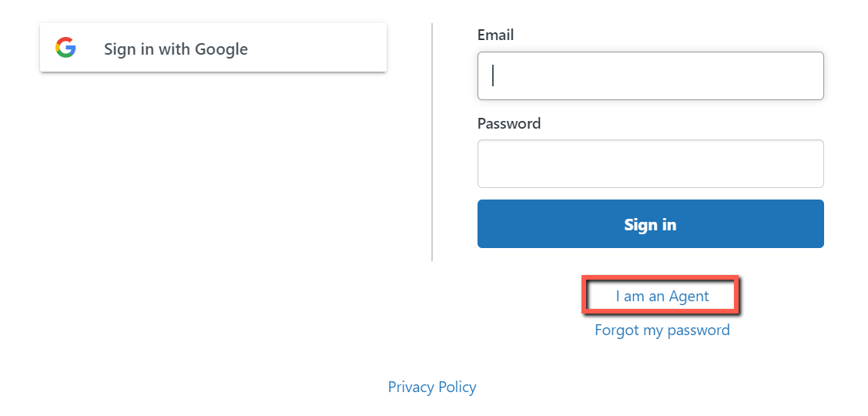Select the Password input field
Screen dimensions: 868x416
651,163
